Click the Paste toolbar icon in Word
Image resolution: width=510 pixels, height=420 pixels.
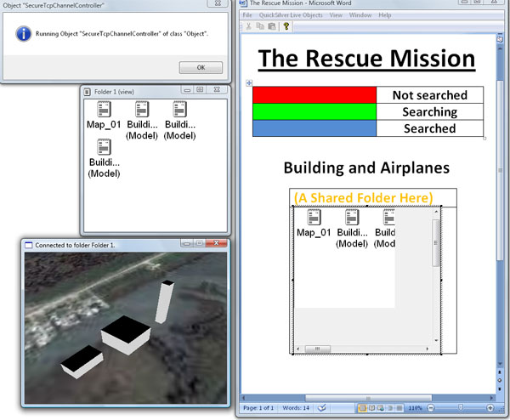[x=272, y=26]
